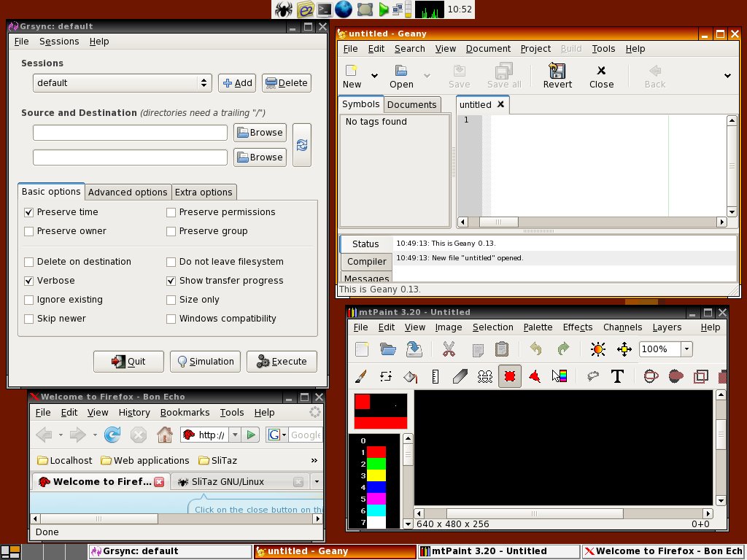Select the gradient placement tool in mtPaint
Viewport: 747px width, 560px height.
click(x=560, y=377)
